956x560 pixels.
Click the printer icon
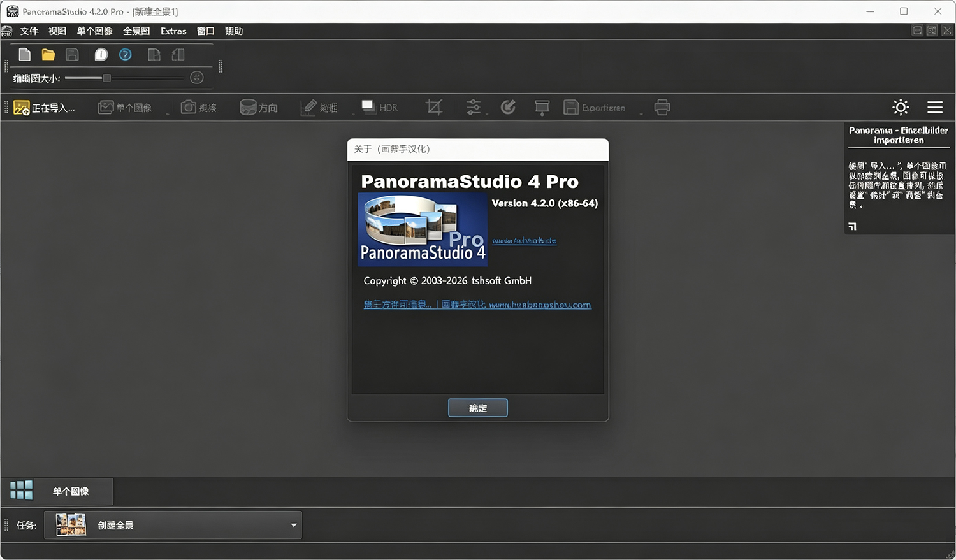click(x=662, y=107)
